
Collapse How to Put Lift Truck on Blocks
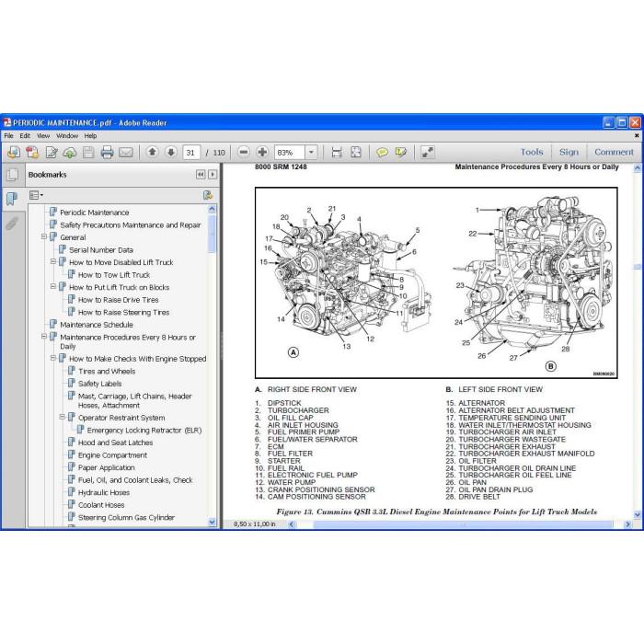[53, 287]
